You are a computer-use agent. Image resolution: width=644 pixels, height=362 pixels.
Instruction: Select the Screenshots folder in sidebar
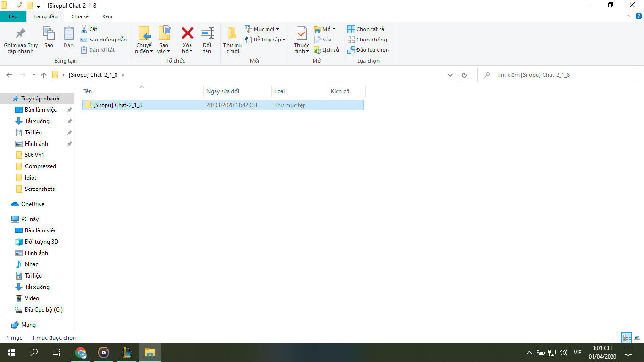point(40,189)
